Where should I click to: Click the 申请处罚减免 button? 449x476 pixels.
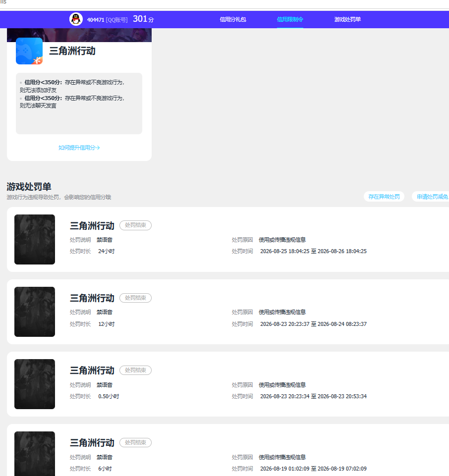point(432,197)
